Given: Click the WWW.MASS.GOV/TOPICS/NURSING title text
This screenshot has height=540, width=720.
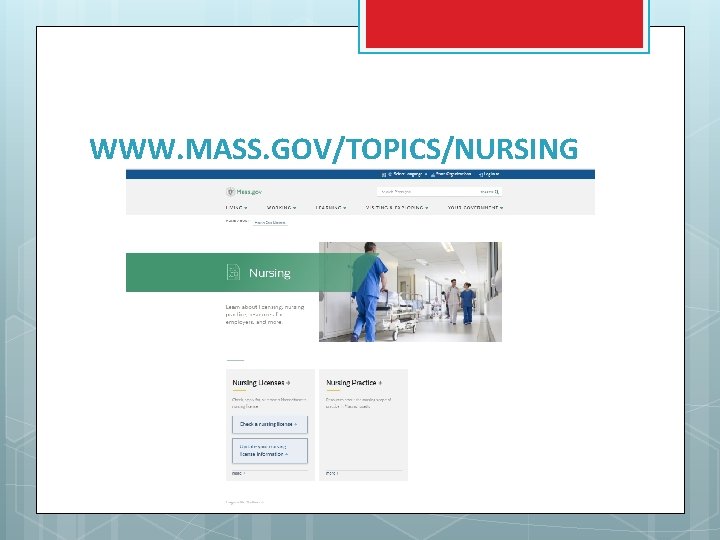Looking at the screenshot, I should (x=334, y=149).
